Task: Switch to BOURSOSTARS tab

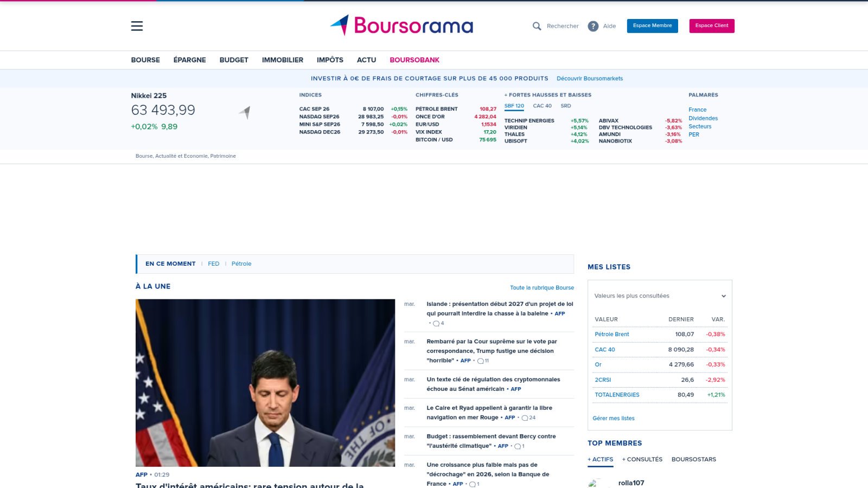Action: coord(694,459)
